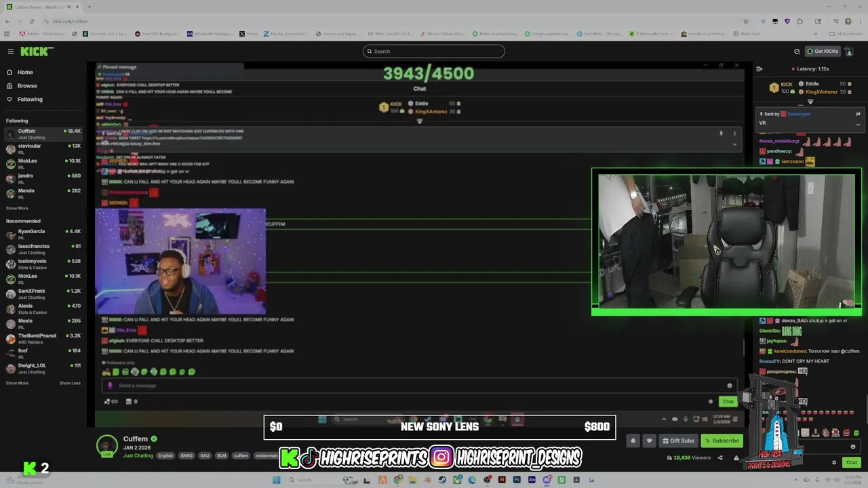Open clavicular channel in sidebar
The image size is (868, 488).
click(x=43, y=148)
